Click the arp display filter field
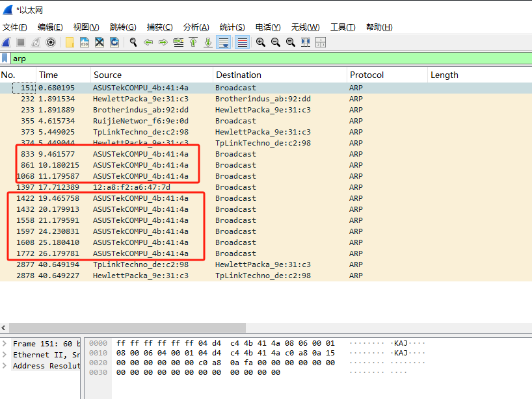The width and height of the screenshot is (532, 399). [271, 58]
